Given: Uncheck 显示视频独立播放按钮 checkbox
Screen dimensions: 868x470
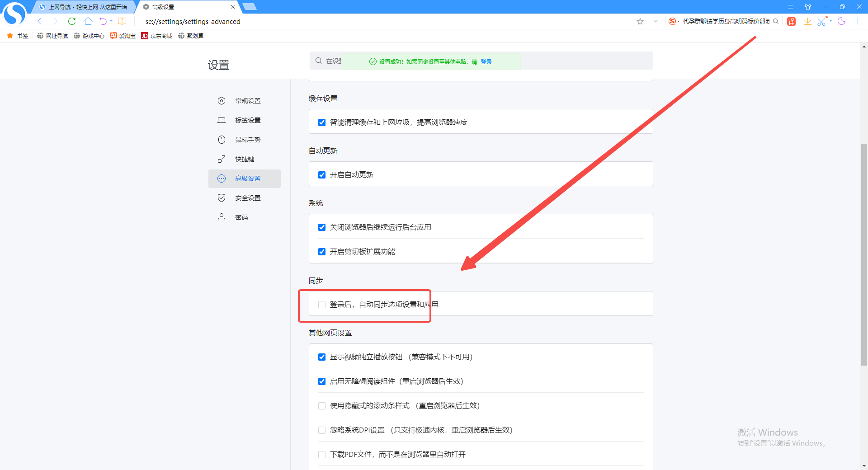Looking at the screenshot, I should point(322,357).
